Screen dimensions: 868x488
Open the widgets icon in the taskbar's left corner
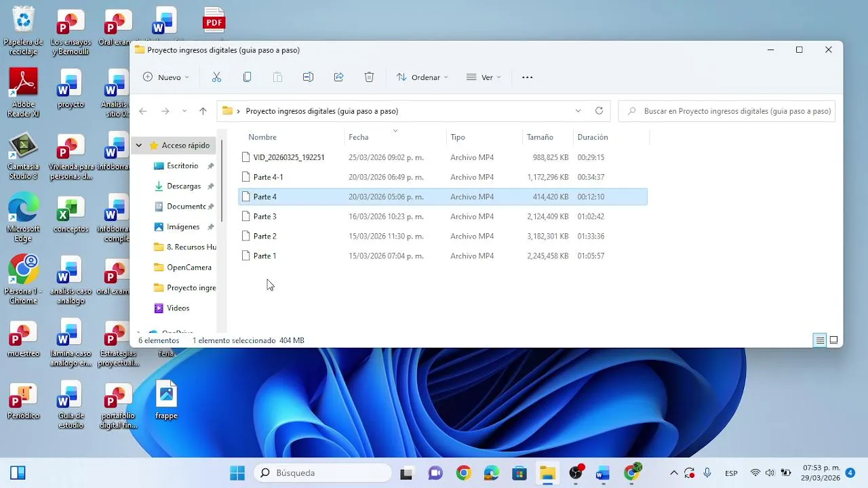18,473
